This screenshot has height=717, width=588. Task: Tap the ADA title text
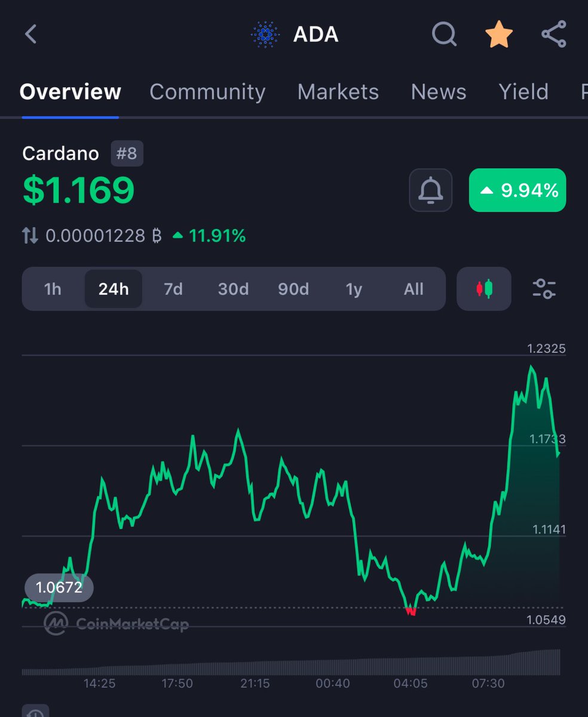316,35
